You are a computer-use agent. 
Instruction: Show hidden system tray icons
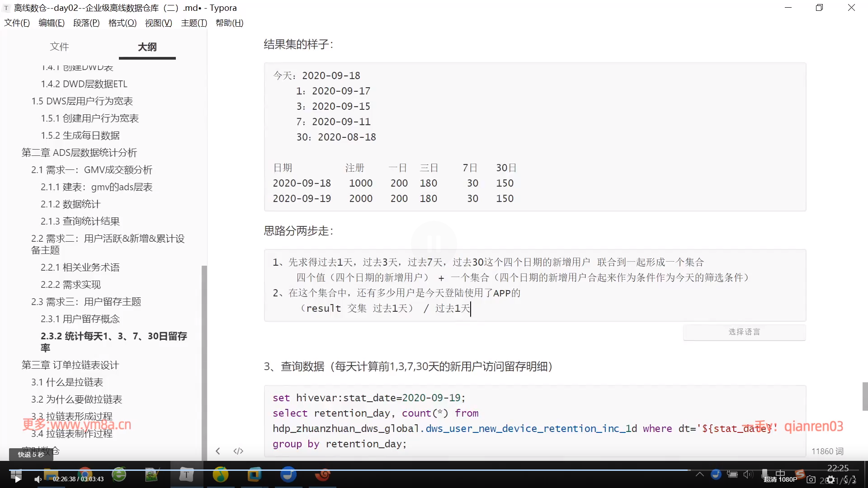point(699,474)
